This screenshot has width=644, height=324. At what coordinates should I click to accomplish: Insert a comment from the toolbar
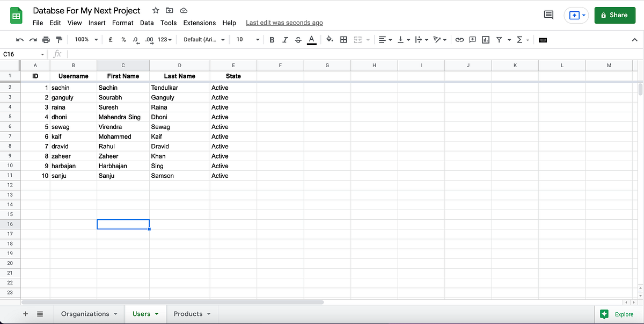pyautogui.click(x=473, y=39)
